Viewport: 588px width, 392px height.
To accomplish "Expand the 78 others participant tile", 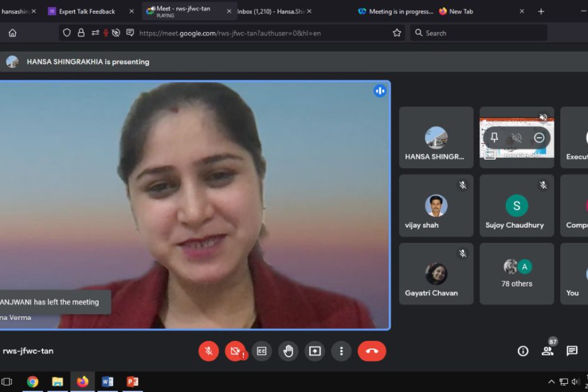I will (517, 274).
